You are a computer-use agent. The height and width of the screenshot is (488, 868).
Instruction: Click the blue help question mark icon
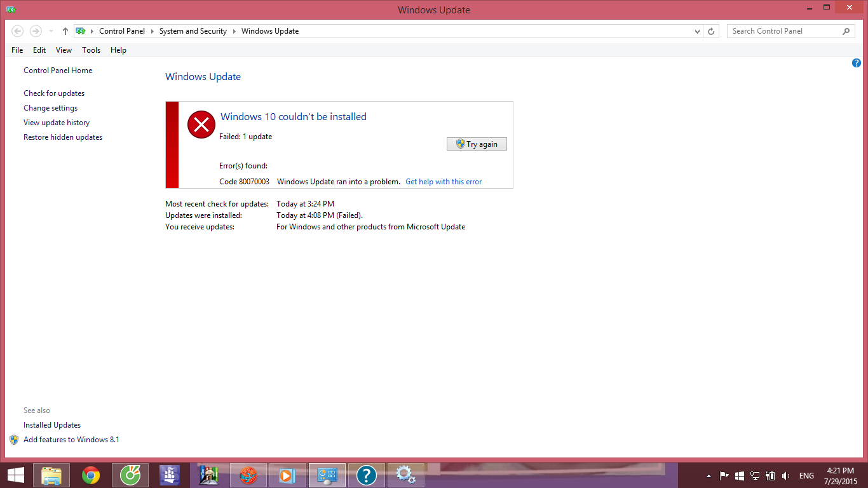pos(856,63)
